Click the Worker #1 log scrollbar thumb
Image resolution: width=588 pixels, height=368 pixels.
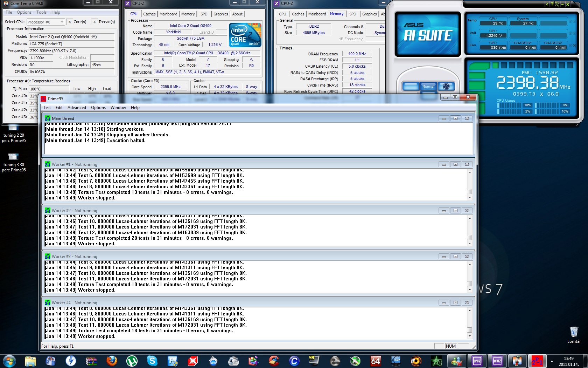point(470,192)
